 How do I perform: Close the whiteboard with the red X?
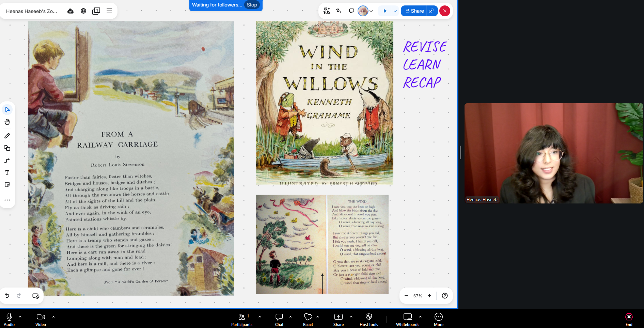(x=445, y=11)
